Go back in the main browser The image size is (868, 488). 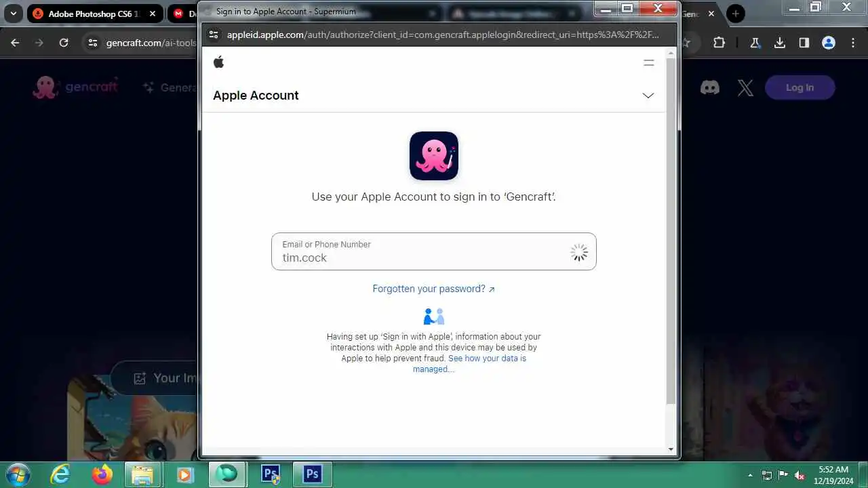15,43
